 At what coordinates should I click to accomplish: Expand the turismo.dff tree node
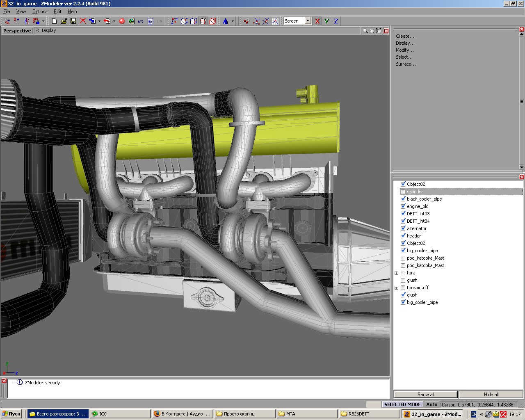tap(396, 288)
